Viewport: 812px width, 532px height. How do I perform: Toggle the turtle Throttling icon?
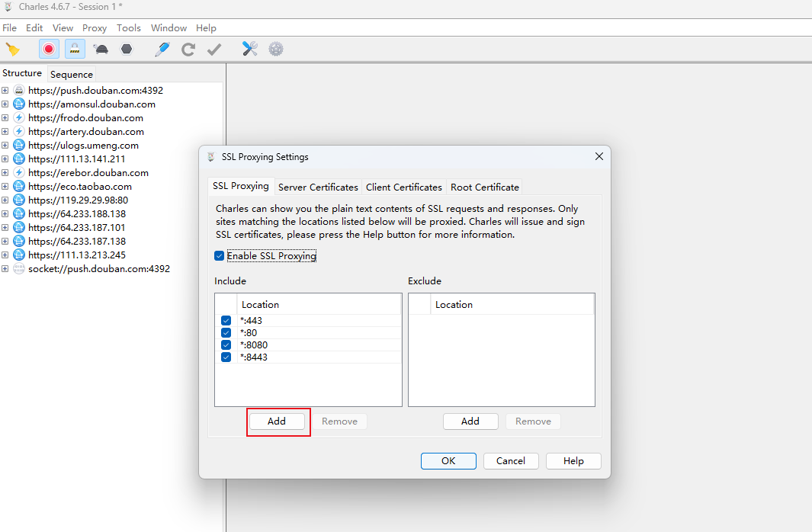tap(101, 50)
